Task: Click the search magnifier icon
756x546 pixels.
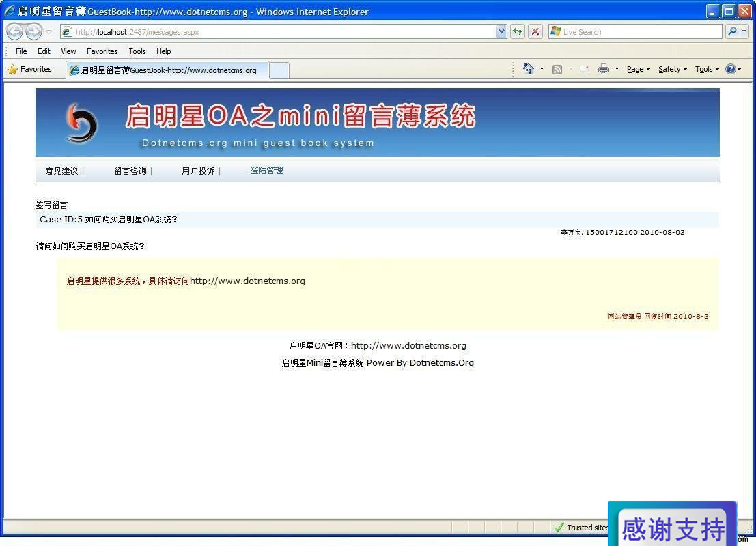Action: tap(732, 32)
